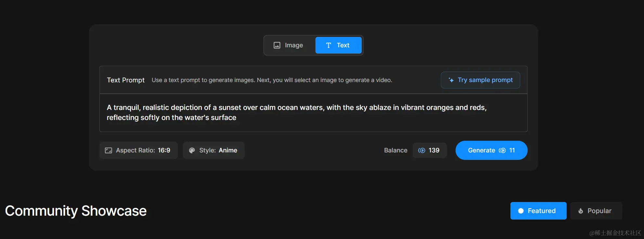644x239 pixels.
Task: Click inside the text prompt input area
Action: point(313,113)
